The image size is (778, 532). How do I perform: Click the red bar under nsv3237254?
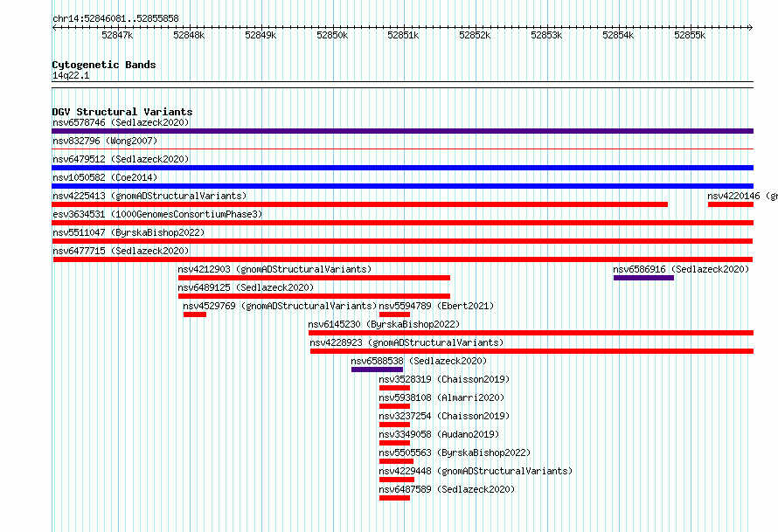click(x=394, y=425)
